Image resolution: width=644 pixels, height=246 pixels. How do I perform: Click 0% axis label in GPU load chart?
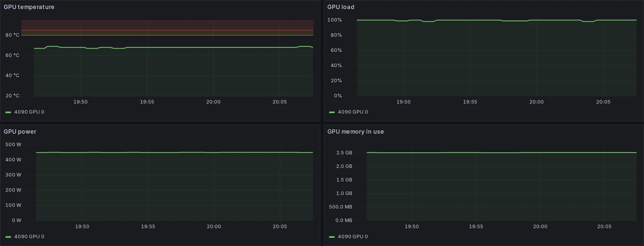[x=338, y=96]
